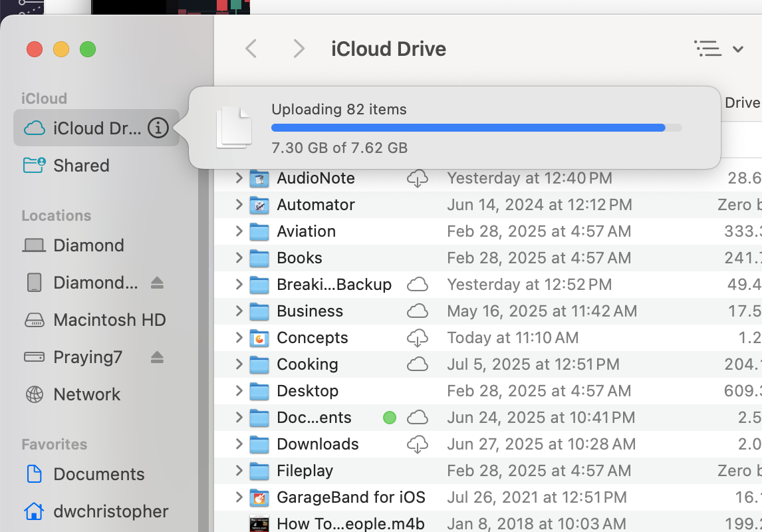Select the Cooking folder name
Viewport: 762px width, 532px height.
(x=307, y=364)
